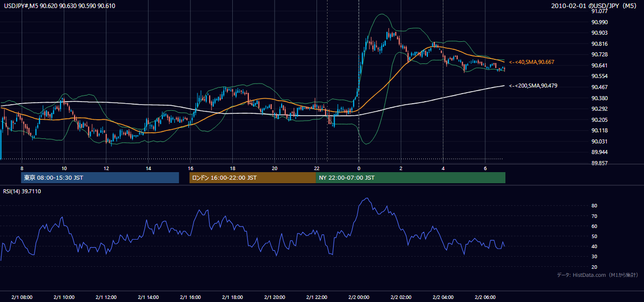Click price axis value 90.467
The image size is (644, 302).
pos(599,87)
